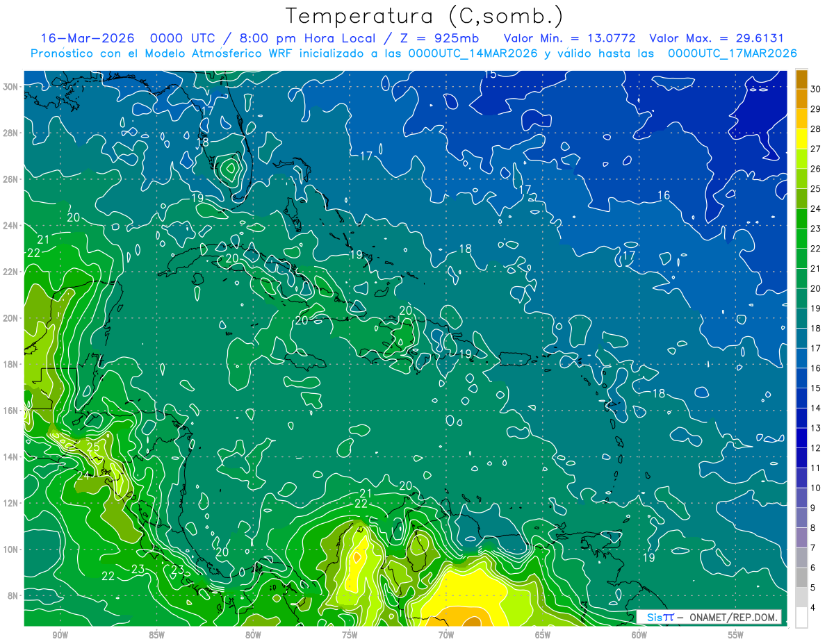Click the 18N latitude axis label
Screen dimensions: 834x644
coord(10,364)
